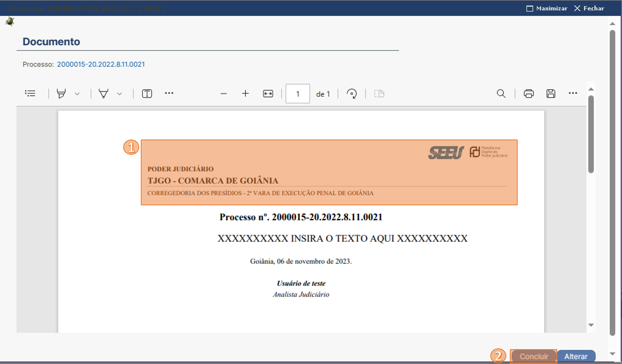Select the draw pen tool

(104, 94)
